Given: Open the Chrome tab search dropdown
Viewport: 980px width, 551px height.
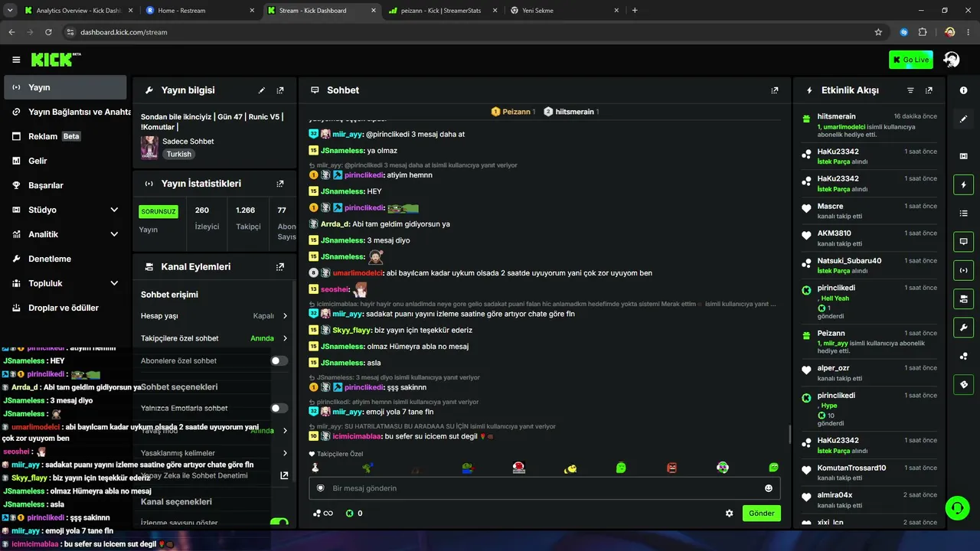Looking at the screenshot, I should coord(10,11).
